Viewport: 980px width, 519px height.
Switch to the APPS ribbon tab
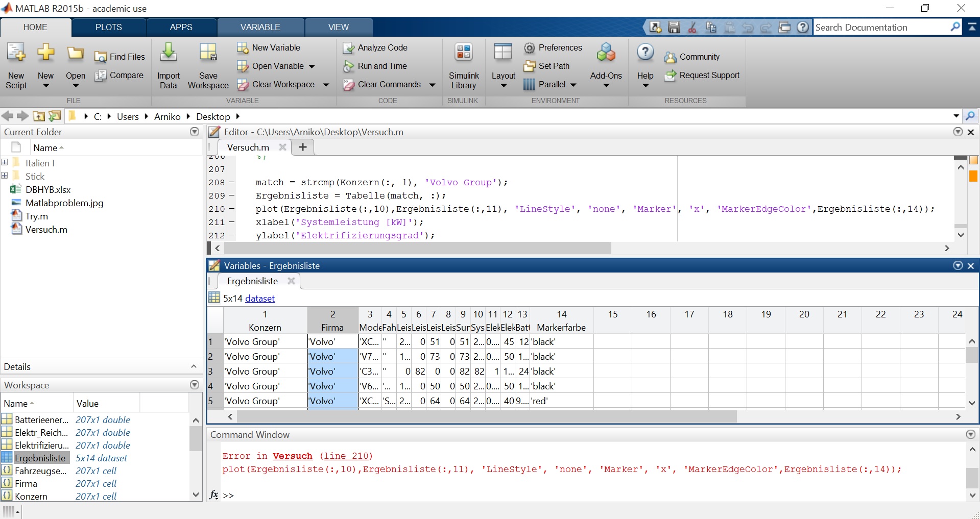click(x=181, y=27)
